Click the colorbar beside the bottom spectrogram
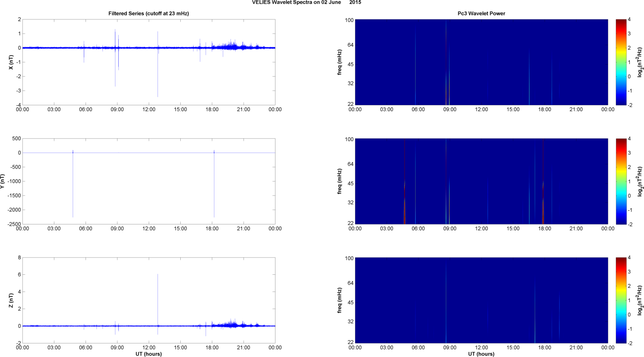The width and height of the screenshot is (644, 357). pyautogui.click(x=621, y=300)
